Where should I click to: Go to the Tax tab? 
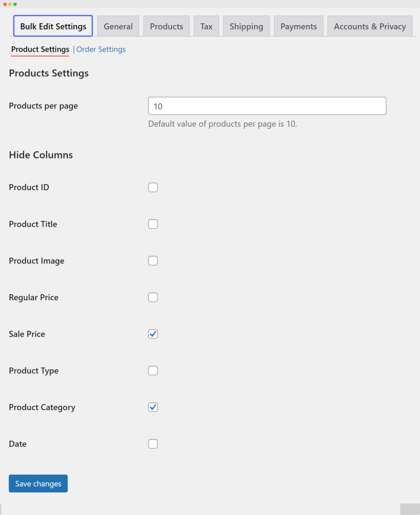point(206,26)
